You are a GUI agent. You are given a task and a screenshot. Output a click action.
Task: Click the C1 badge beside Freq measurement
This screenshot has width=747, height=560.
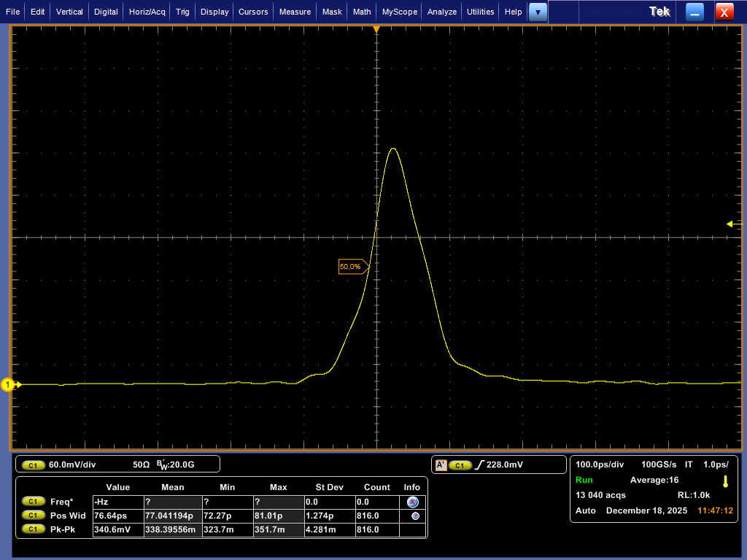(33, 502)
